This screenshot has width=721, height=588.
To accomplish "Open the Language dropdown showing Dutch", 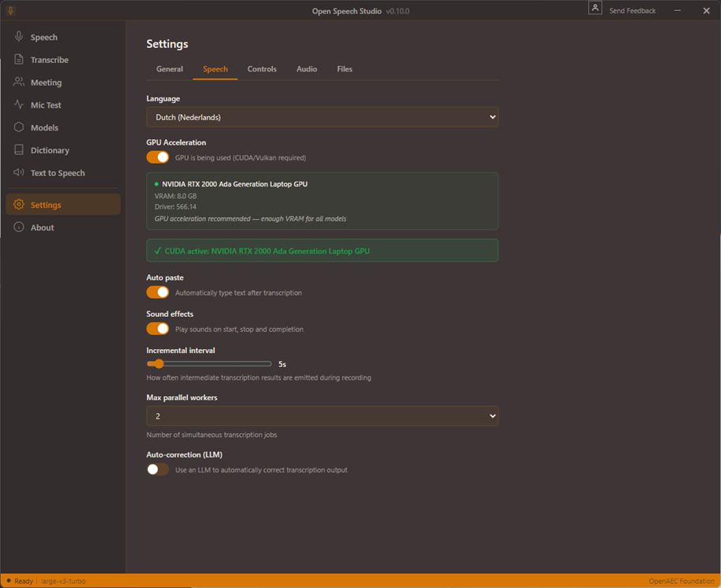I will [x=322, y=117].
